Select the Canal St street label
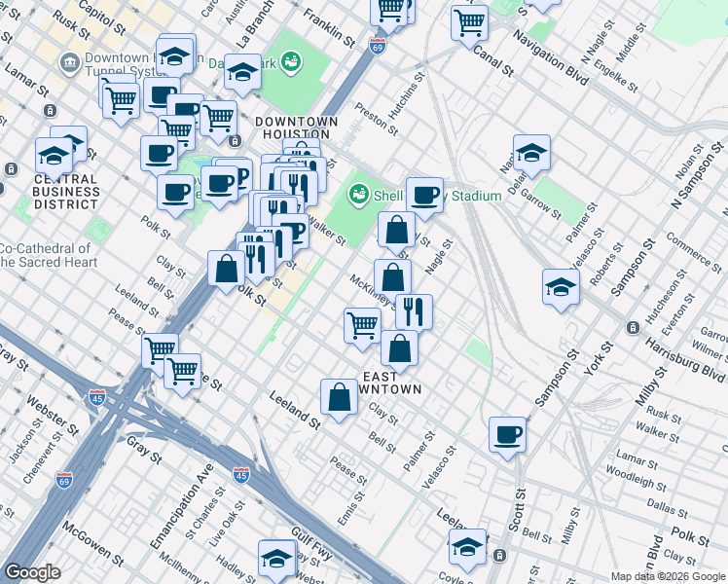This screenshot has height=584, width=728. click(x=493, y=60)
